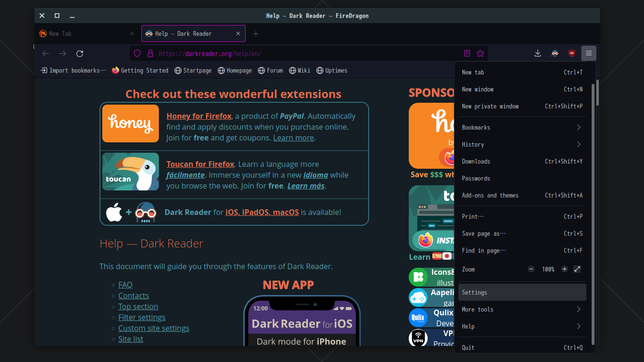Click the site security padlock icon

(150, 54)
